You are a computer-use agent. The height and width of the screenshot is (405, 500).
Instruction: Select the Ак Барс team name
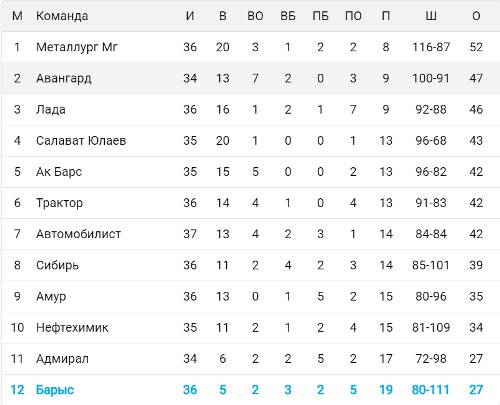[x=59, y=172]
